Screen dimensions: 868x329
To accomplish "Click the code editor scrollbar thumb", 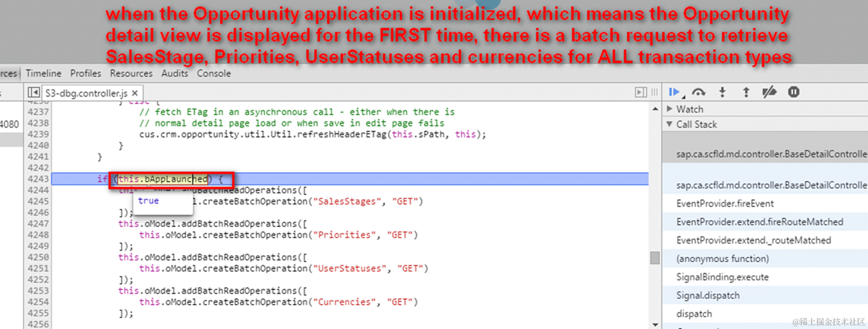I will (655, 258).
